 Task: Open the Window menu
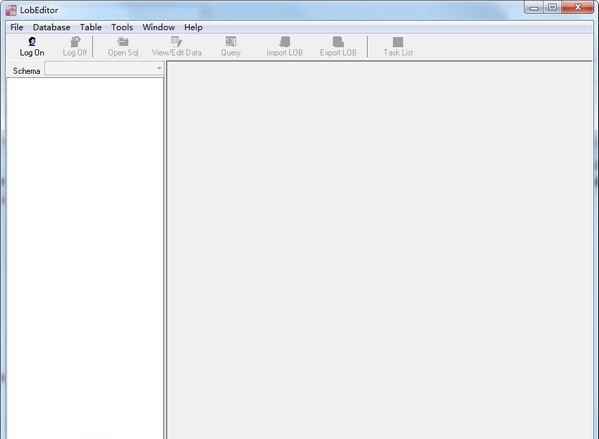(x=159, y=27)
